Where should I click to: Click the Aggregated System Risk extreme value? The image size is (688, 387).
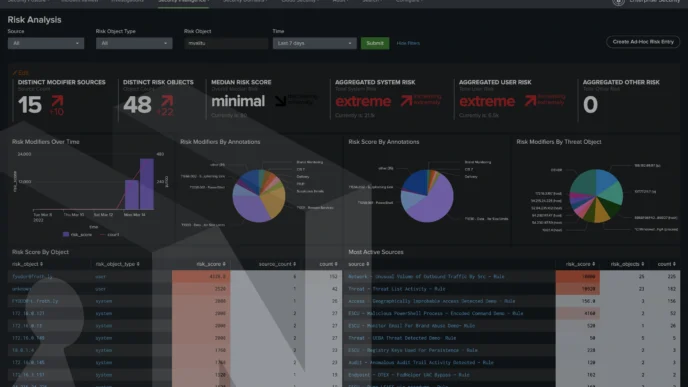point(363,101)
